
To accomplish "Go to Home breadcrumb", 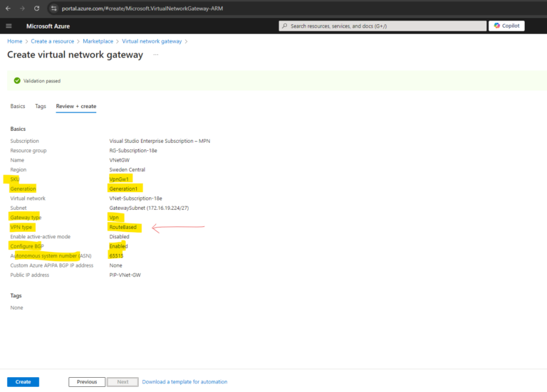I will coord(15,41).
